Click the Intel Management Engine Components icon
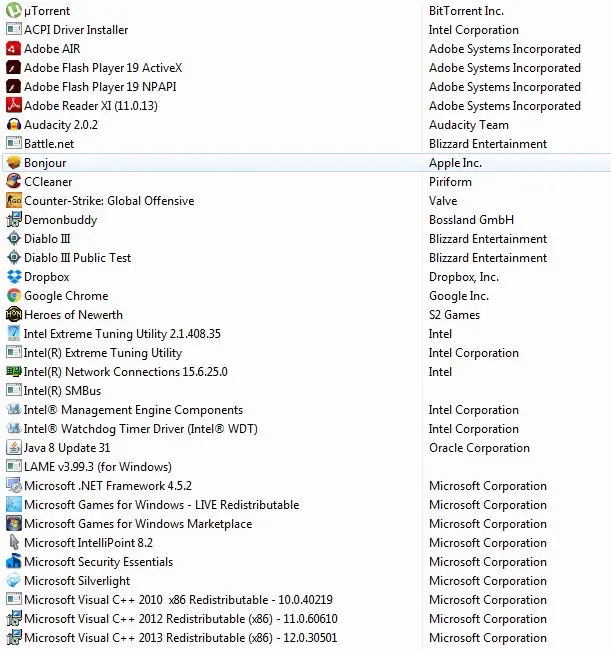Screen dimensions: 611x649 click(x=14, y=410)
